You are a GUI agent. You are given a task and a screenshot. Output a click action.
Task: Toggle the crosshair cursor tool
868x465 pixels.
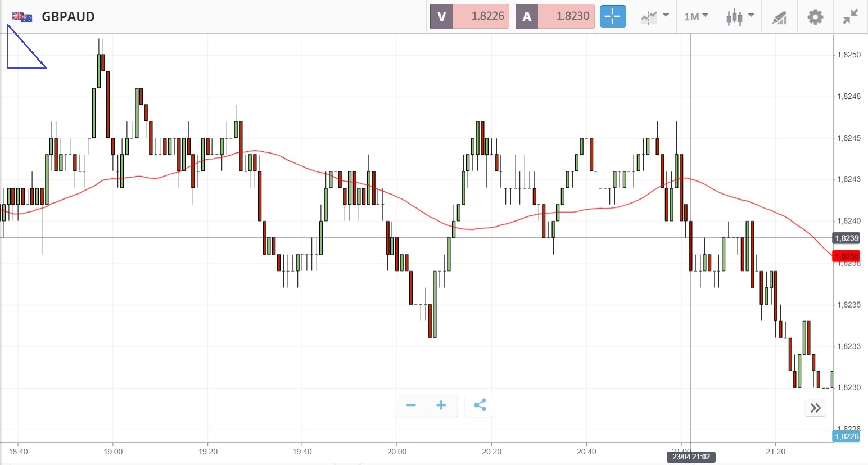612,16
